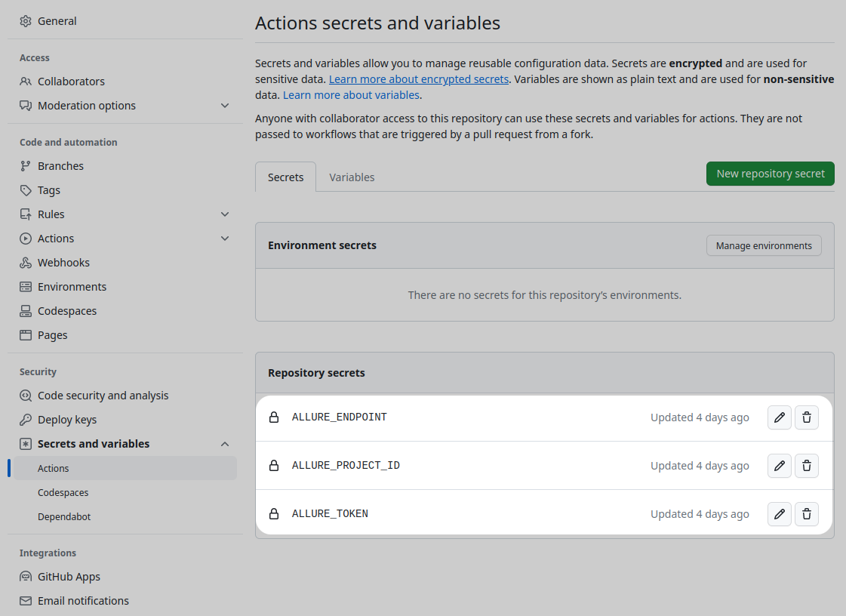The height and width of the screenshot is (616, 846).
Task: Delete the ALLURE_TOKEN secret via trash icon
Action: coord(806,514)
